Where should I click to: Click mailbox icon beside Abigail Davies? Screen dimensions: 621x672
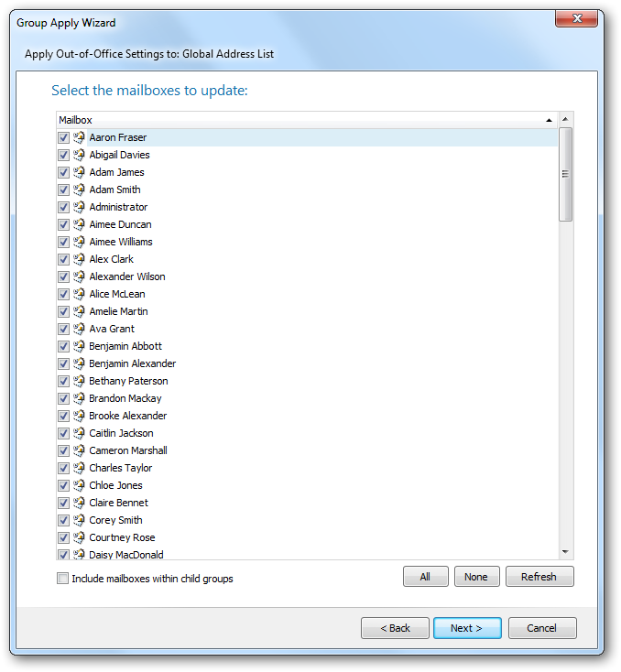[79, 155]
